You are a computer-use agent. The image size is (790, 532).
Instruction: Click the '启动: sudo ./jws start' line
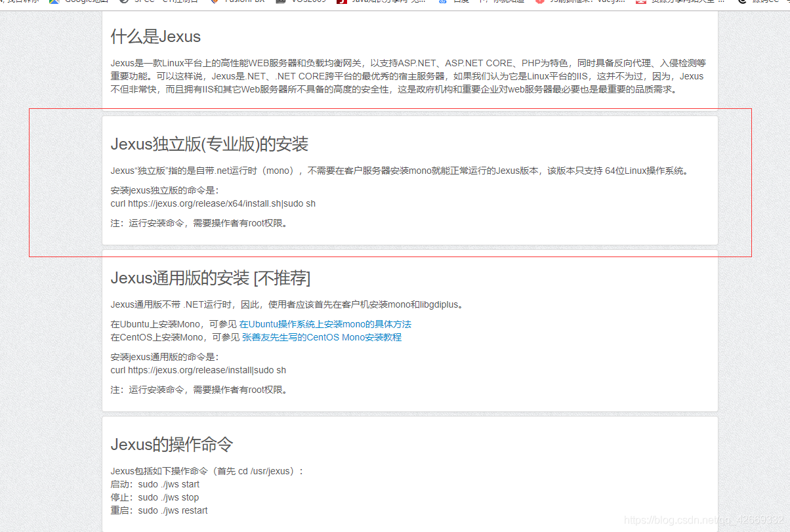click(x=155, y=484)
